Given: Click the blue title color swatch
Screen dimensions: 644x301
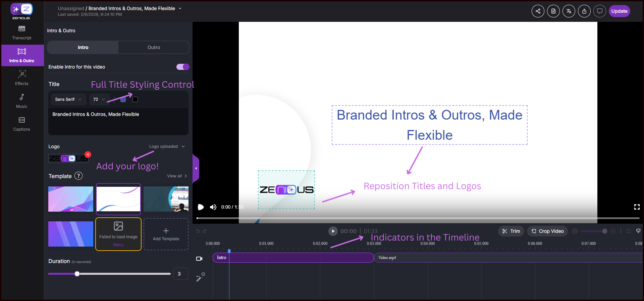Looking at the screenshot, I should [x=123, y=99].
